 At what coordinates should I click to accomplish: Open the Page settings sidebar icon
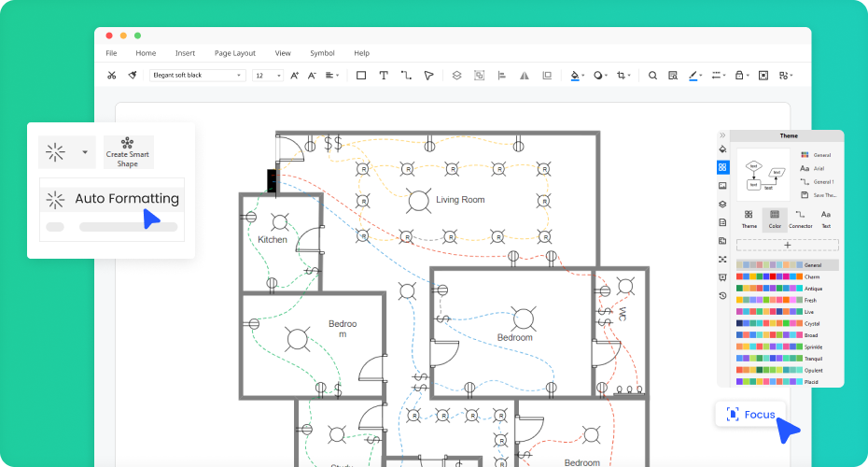[x=722, y=222]
